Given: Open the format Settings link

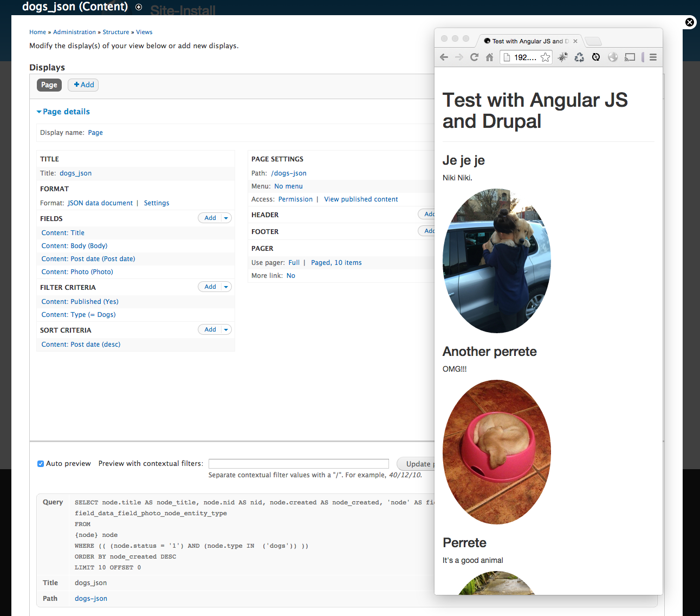Looking at the screenshot, I should click(x=157, y=203).
